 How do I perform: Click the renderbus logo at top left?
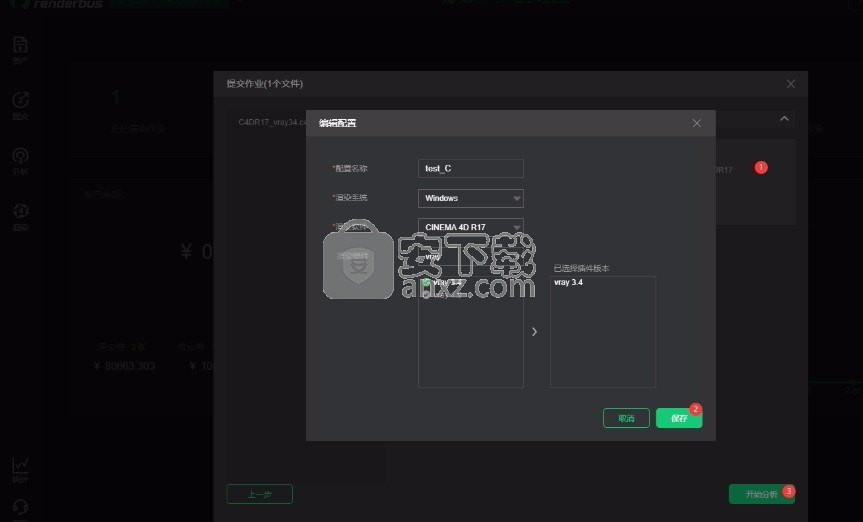[56, 4]
